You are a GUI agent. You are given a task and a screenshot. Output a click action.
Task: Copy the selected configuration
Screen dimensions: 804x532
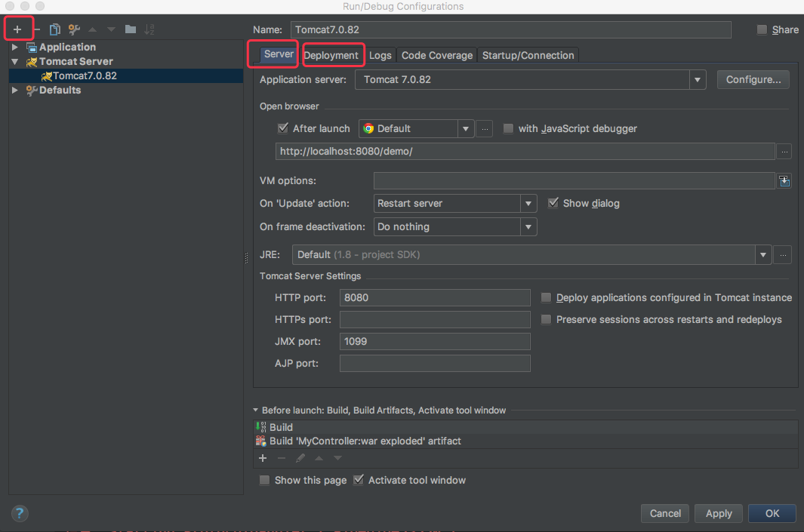pos(55,29)
